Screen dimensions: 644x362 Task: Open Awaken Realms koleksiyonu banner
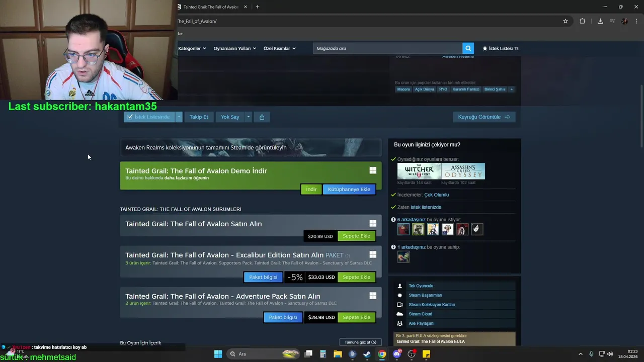(x=251, y=147)
